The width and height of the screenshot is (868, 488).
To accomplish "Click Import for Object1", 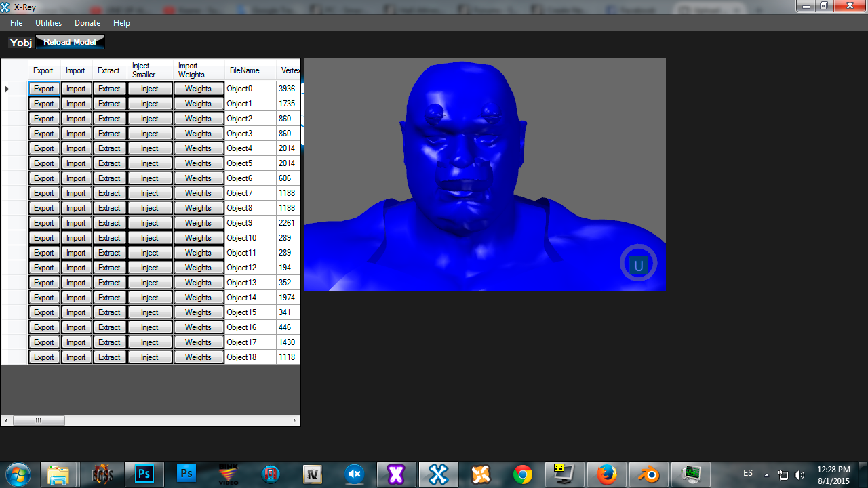I will (76, 104).
